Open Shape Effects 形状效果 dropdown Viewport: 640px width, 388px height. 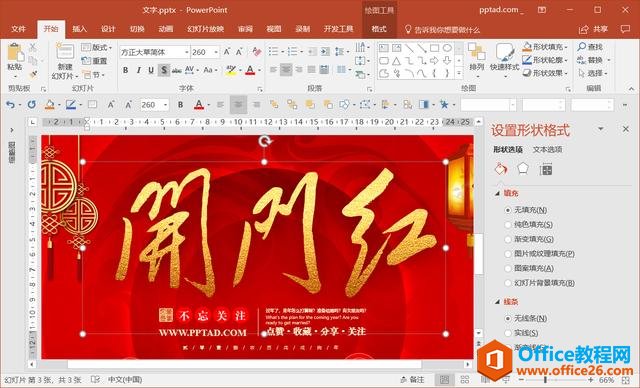[545, 73]
